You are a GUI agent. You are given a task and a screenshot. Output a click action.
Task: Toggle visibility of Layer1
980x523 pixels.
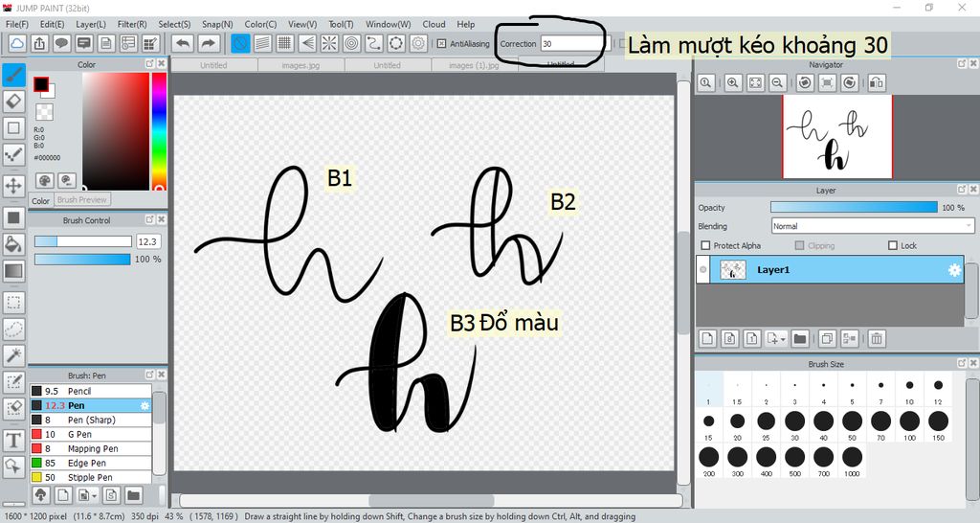click(703, 269)
